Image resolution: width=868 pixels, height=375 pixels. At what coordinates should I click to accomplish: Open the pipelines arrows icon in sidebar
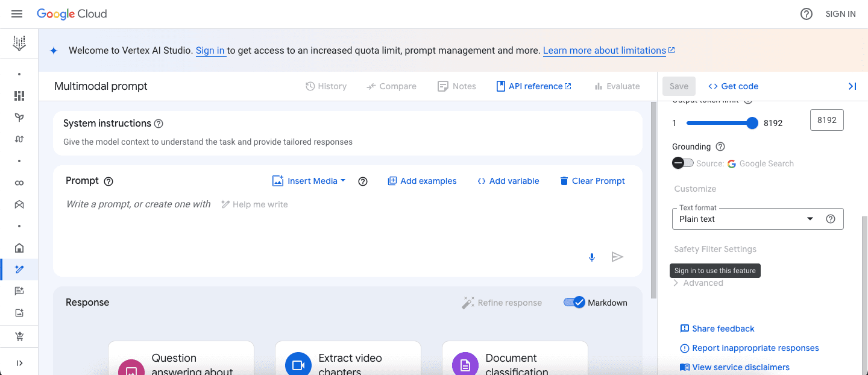click(19, 139)
